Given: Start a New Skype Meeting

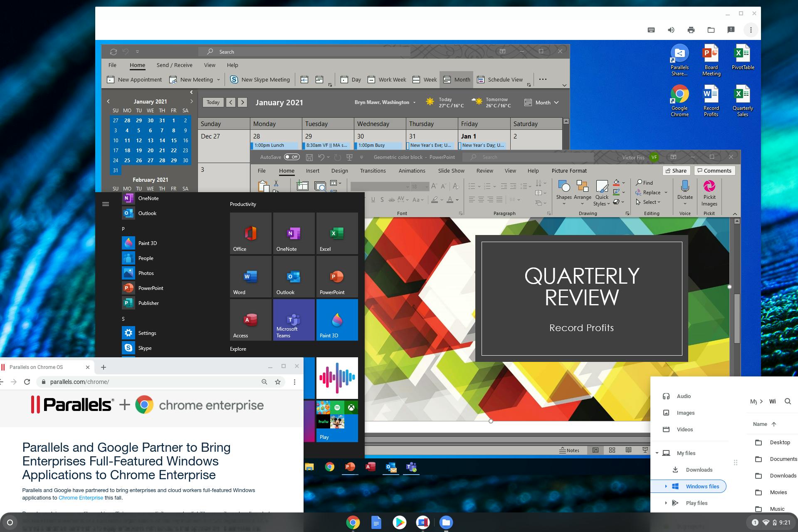Looking at the screenshot, I should (x=260, y=79).
